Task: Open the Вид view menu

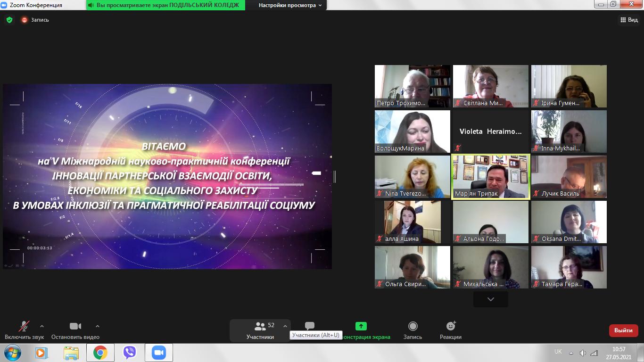Action: pos(628,20)
